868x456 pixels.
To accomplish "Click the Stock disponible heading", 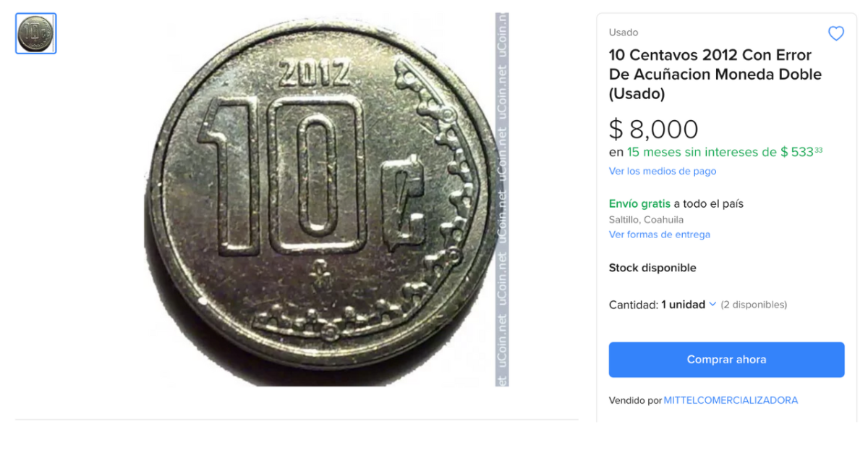I will point(652,268).
